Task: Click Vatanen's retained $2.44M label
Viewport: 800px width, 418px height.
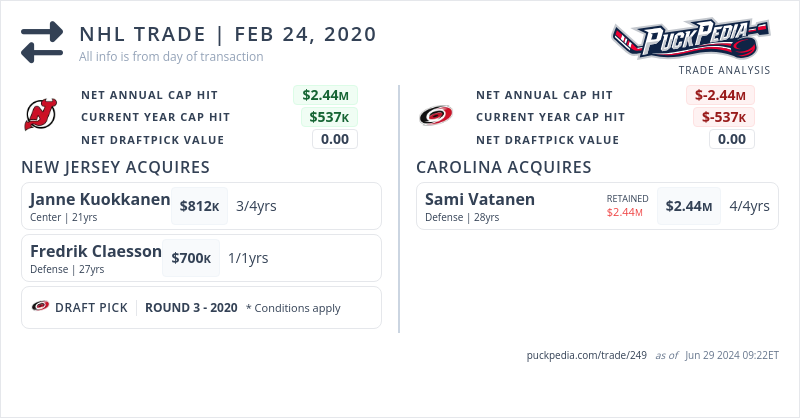Action: point(625,212)
